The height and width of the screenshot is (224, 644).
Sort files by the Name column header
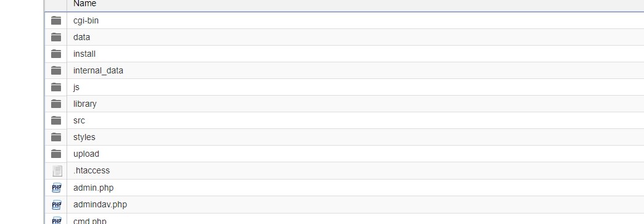pos(84,4)
